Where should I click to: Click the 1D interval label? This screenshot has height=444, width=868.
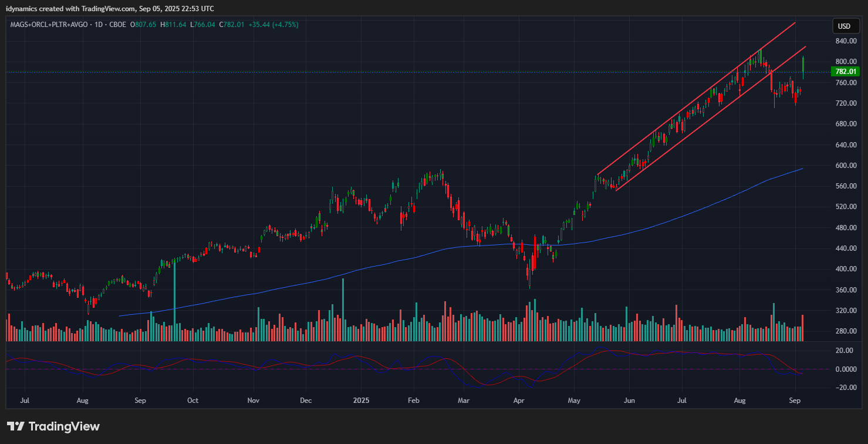(x=99, y=25)
